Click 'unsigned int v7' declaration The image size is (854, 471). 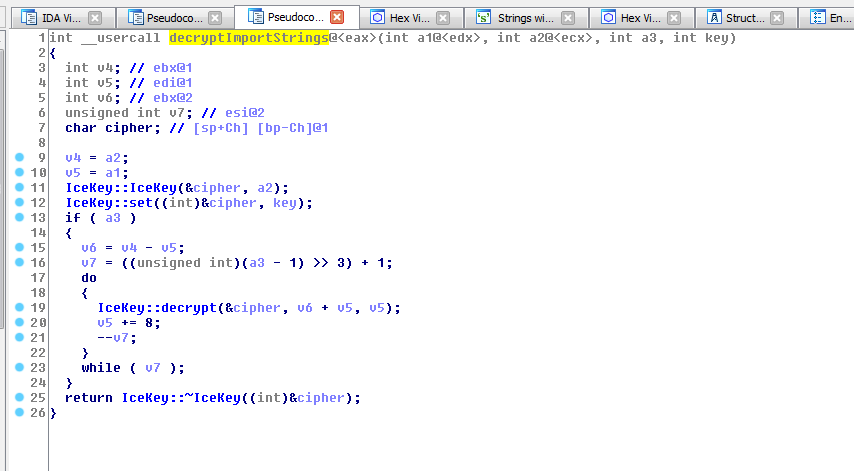coord(129,113)
